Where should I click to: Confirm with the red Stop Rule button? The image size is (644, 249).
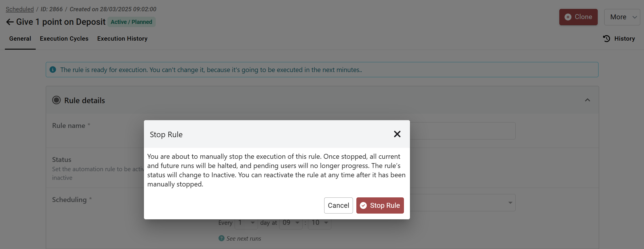pyautogui.click(x=380, y=205)
